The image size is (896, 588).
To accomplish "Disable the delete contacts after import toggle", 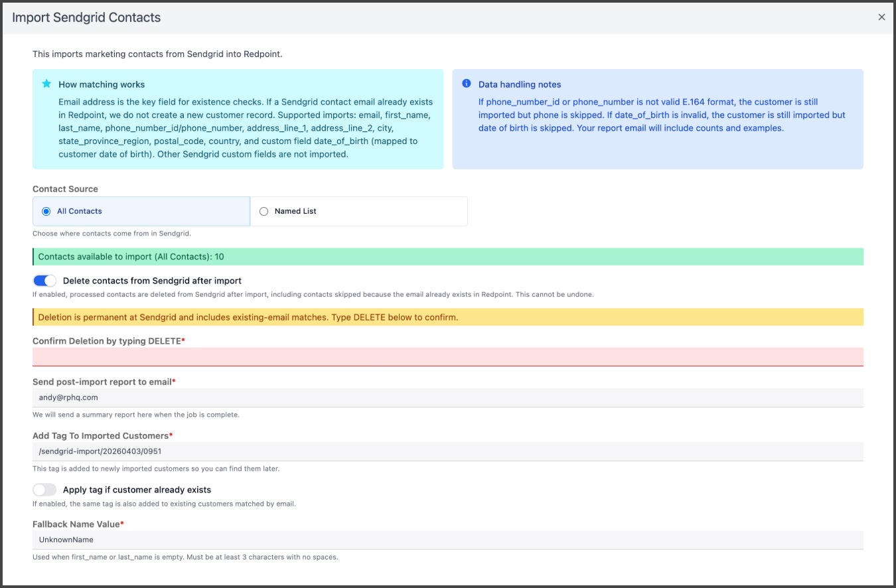I will point(44,281).
